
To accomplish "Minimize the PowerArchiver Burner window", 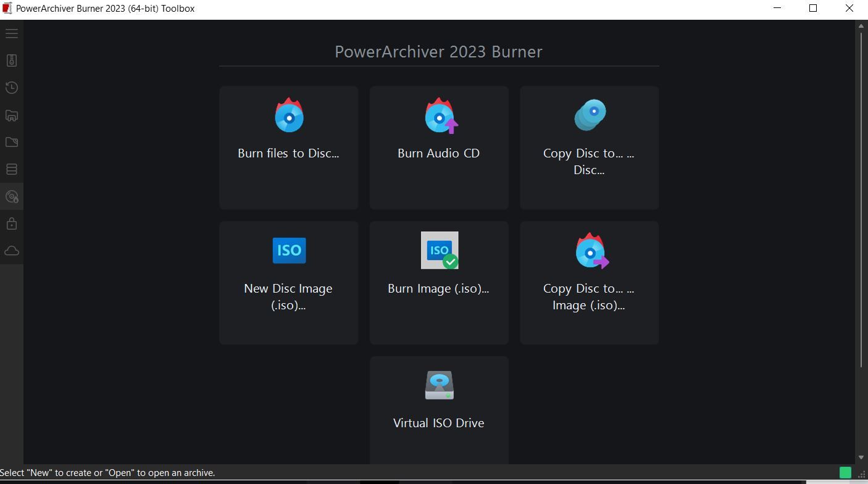I will click(778, 9).
